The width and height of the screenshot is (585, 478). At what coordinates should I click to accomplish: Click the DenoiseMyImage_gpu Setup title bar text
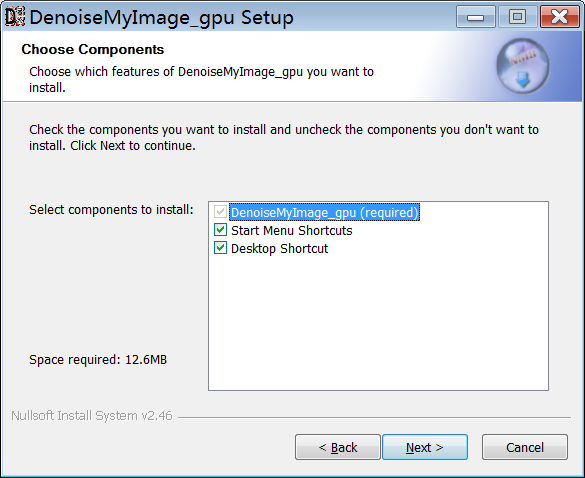[x=162, y=18]
